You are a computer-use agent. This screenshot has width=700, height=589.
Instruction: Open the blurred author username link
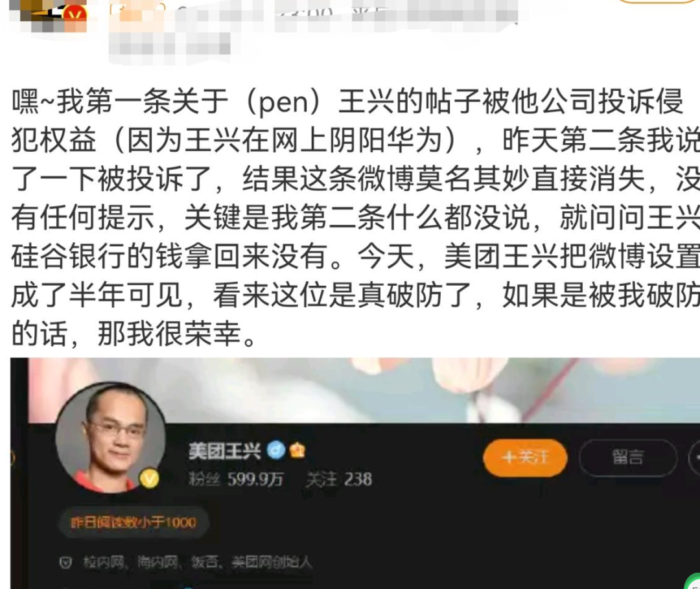(139, 14)
